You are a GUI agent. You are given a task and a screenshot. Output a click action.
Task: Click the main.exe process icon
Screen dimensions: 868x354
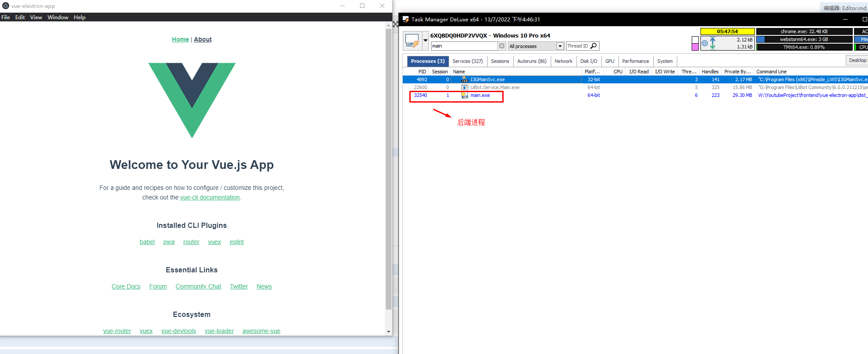[465, 95]
